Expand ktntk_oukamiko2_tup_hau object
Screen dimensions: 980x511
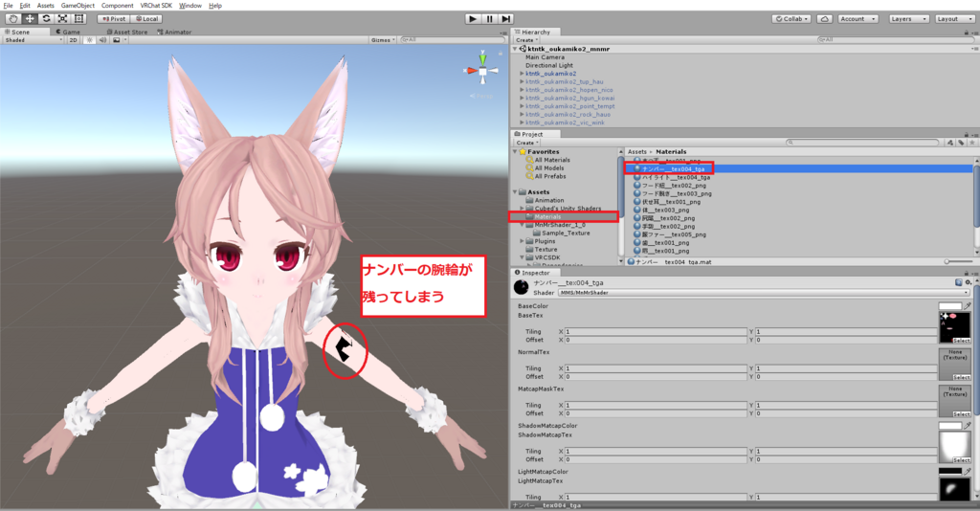pyautogui.click(x=522, y=82)
